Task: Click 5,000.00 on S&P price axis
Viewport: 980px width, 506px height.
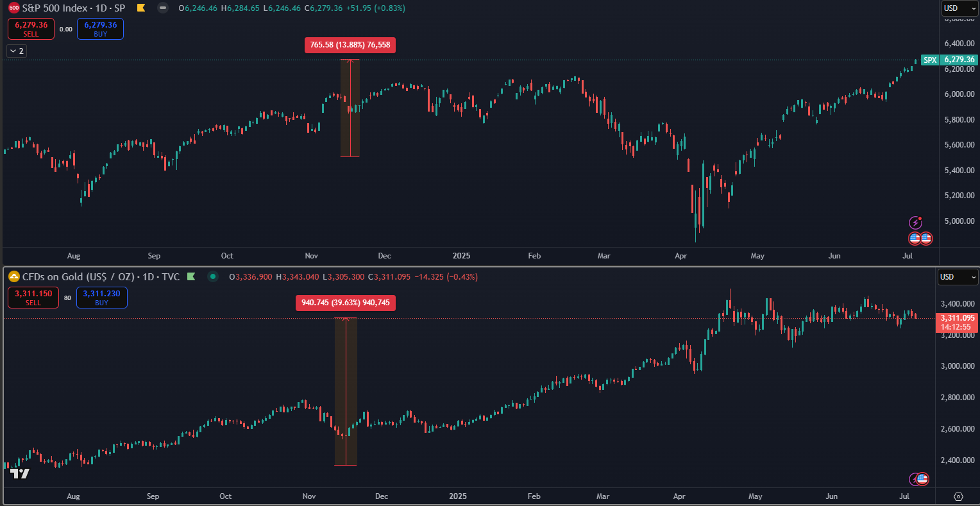Action: 959,221
